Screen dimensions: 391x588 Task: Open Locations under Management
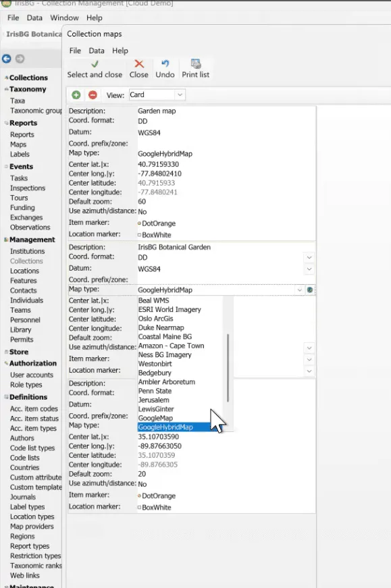(24, 271)
